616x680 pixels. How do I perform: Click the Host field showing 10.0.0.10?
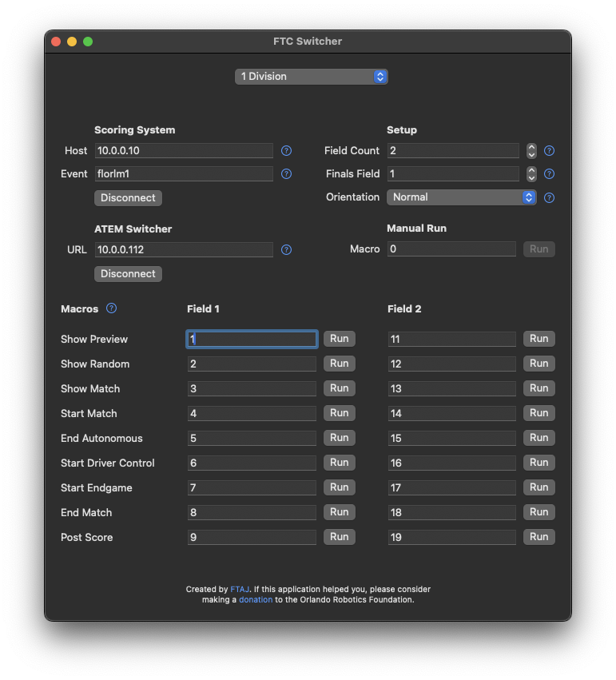(x=184, y=150)
